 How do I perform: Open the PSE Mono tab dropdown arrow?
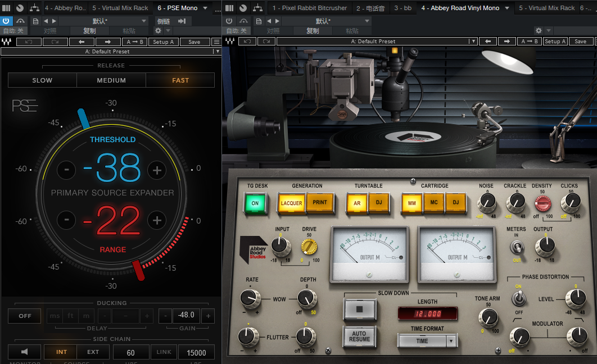tap(205, 8)
